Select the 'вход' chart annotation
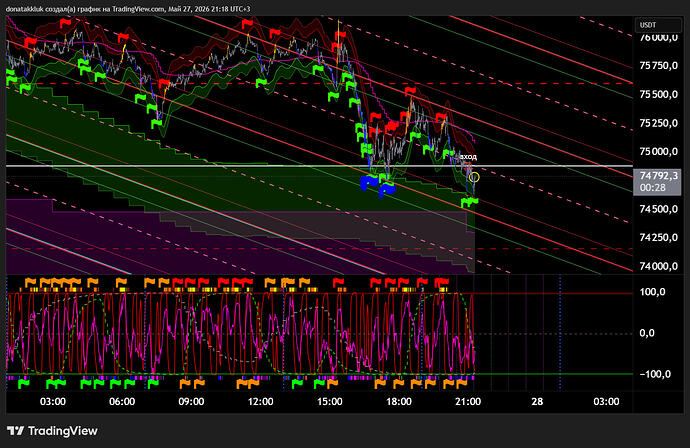 tap(468, 157)
